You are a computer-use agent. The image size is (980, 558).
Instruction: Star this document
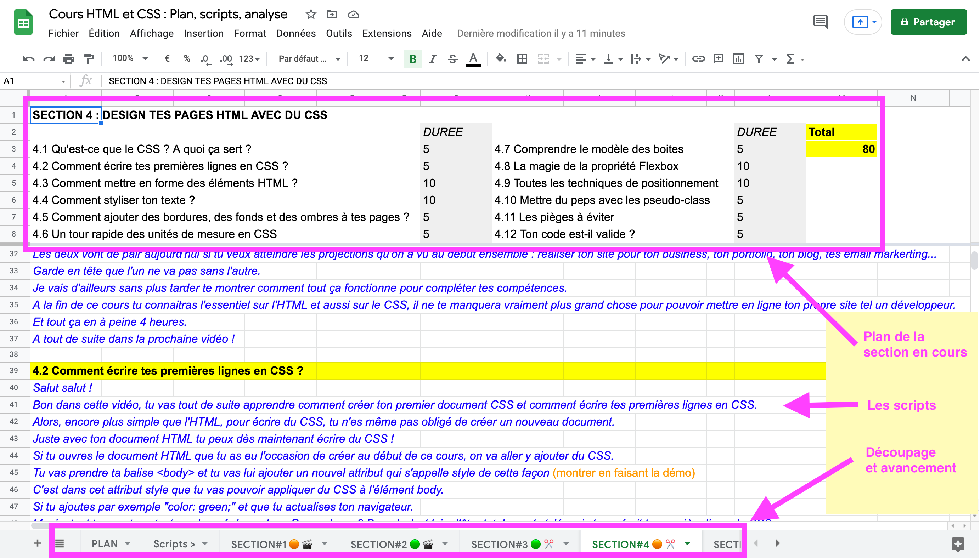tap(311, 15)
